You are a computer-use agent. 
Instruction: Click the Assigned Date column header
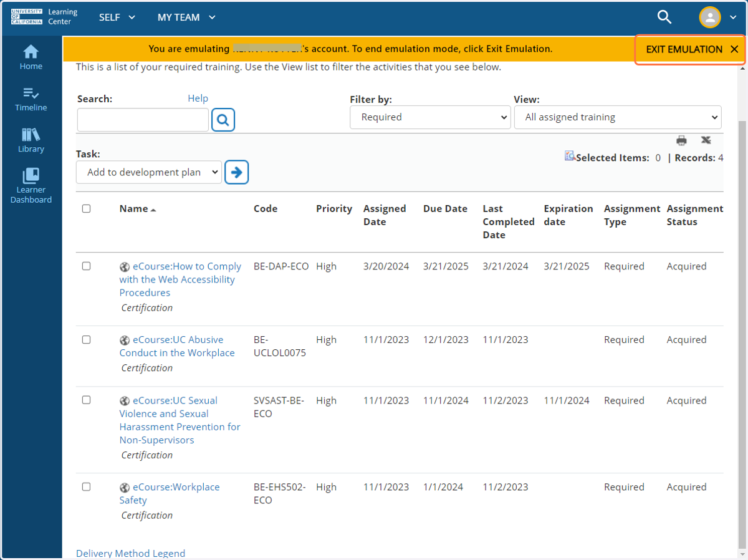[385, 215]
